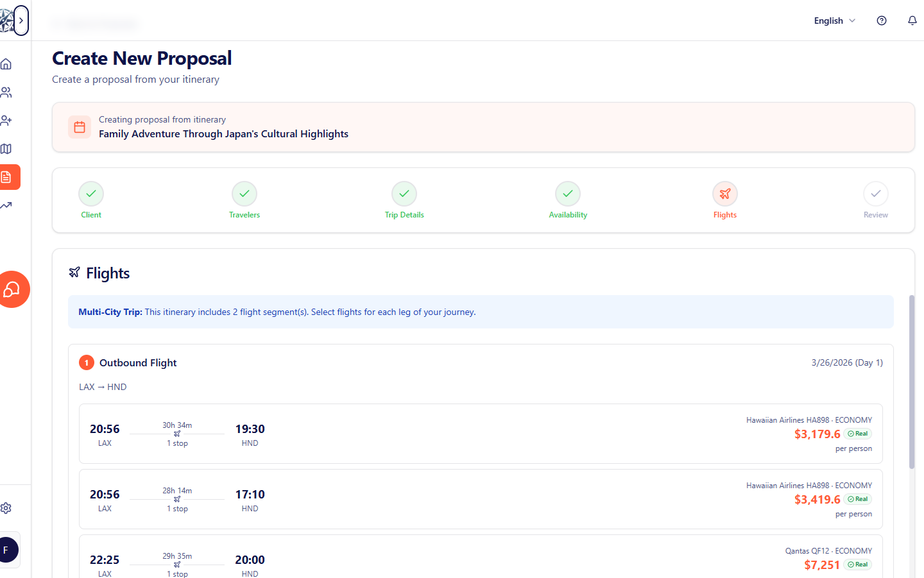
Task: Select the $3,179.6 Hawaiian Airlines flight option
Action: coord(481,434)
